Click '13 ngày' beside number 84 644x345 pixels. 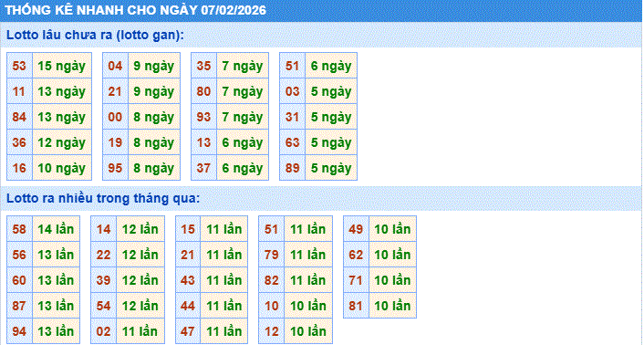click(62, 117)
